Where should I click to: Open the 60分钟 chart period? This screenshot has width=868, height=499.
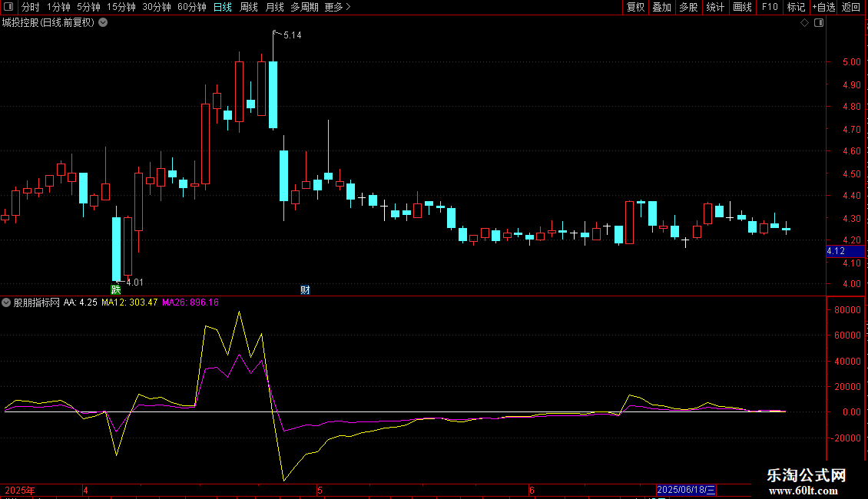coord(192,7)
